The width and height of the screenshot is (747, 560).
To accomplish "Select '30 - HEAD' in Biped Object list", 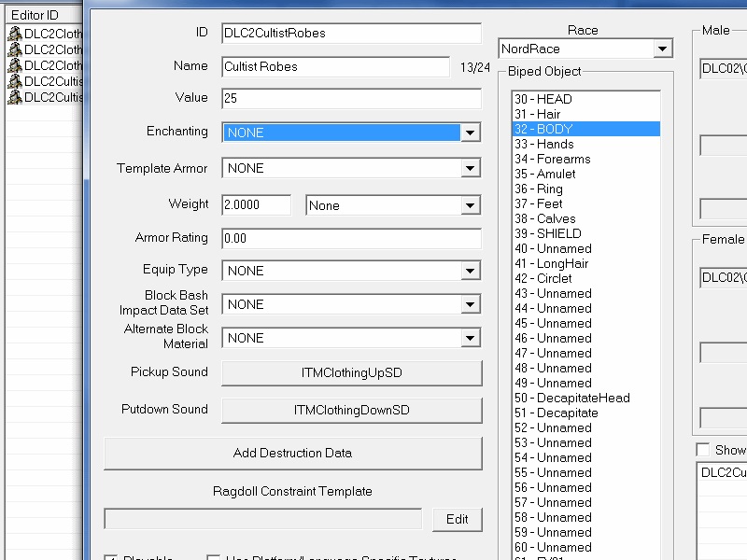I will point(586,99).
